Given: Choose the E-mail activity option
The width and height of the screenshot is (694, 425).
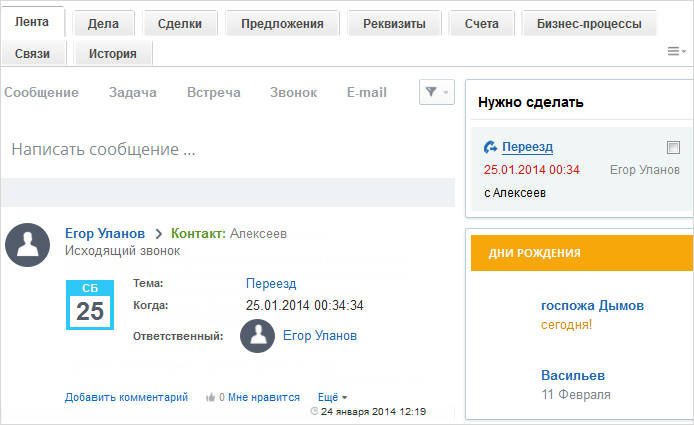Looking at the screenshot, I should coord(367,93).
